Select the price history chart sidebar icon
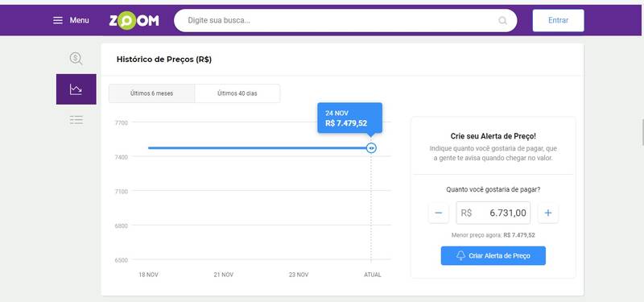 click(x=76, y=89)
